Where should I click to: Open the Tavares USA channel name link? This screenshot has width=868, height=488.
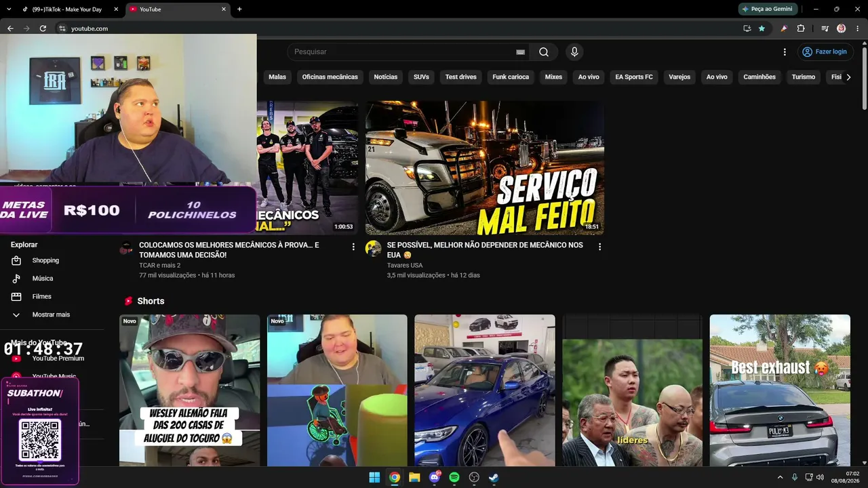coord(405,265)
